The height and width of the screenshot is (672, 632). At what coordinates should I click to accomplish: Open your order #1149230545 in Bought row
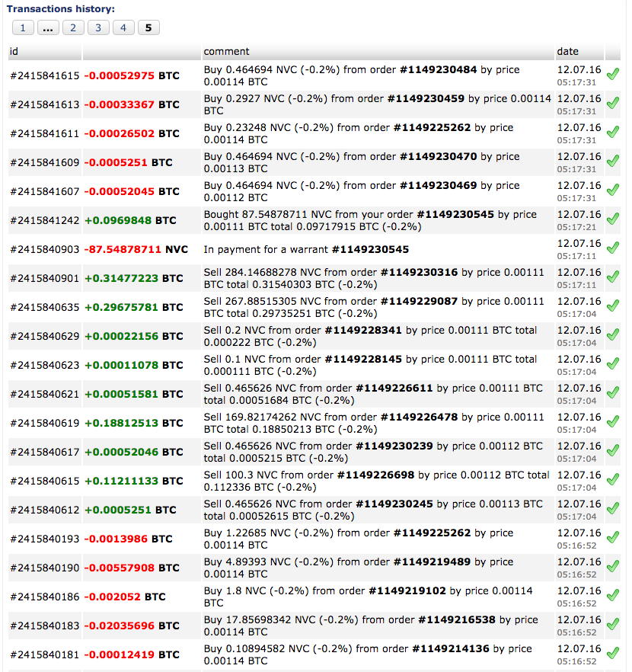point(455,214)
